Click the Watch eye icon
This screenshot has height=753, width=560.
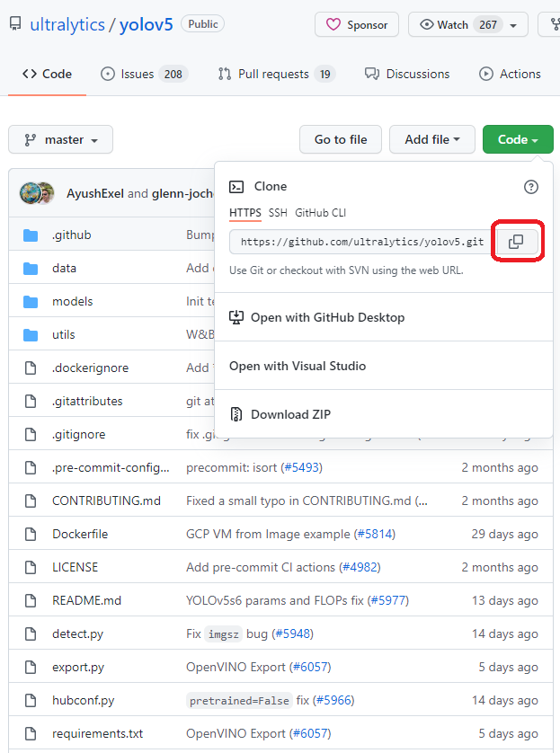tap(426, 24)
